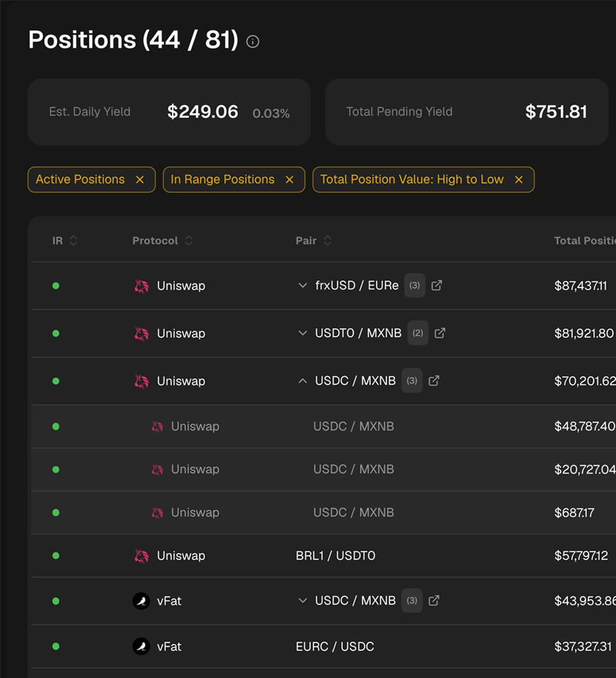The height and width of the screenshot is (678, 616).
Task: Remove the Total Position Value sort filter
Action: 518,179
